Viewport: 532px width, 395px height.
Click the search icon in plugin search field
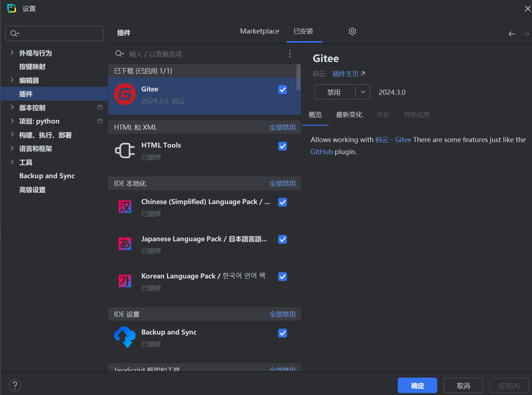click(x=119, y=54)
